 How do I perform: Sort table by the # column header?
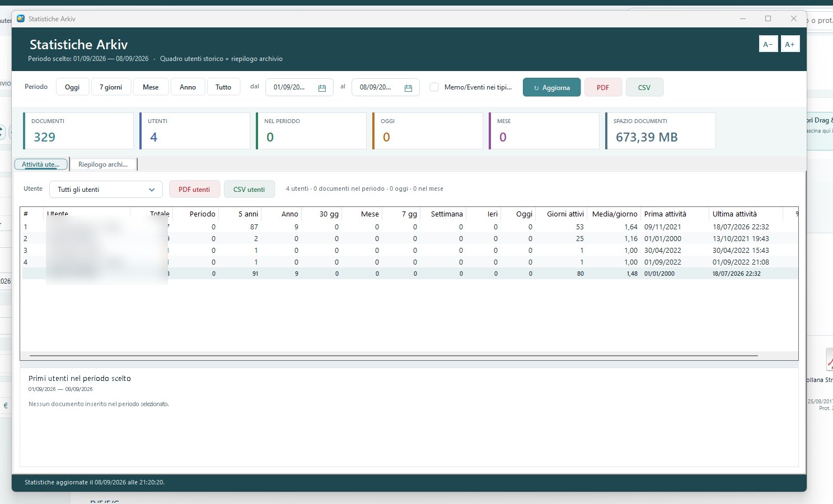pyautogui.click(x=32, y=214)
